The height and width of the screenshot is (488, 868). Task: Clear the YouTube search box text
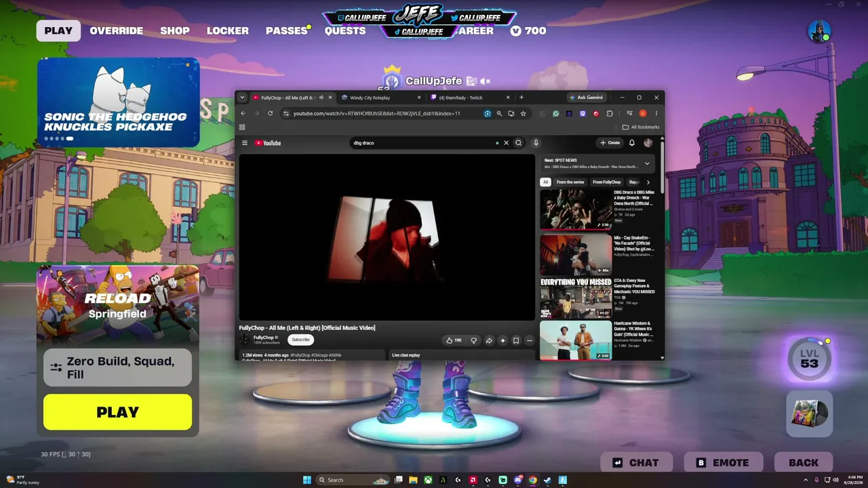point(506,143)
